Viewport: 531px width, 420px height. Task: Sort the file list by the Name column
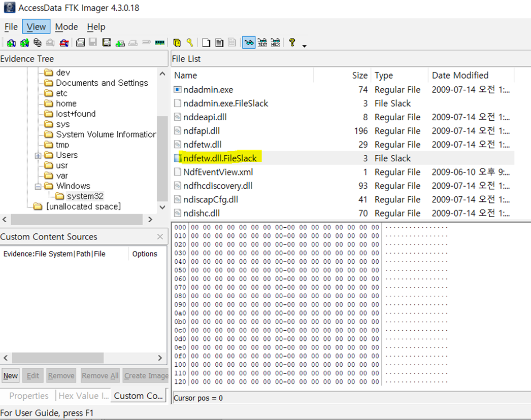coord(243,75)
